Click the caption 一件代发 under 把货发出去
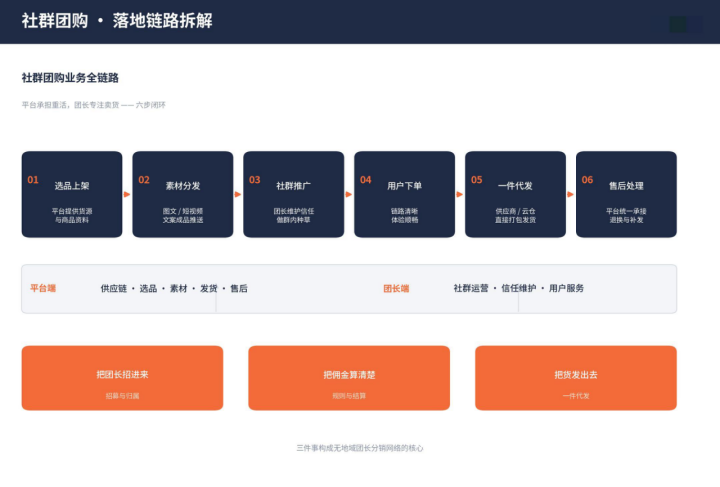Viewport: 720px width, 487px height. coord(576,396)
